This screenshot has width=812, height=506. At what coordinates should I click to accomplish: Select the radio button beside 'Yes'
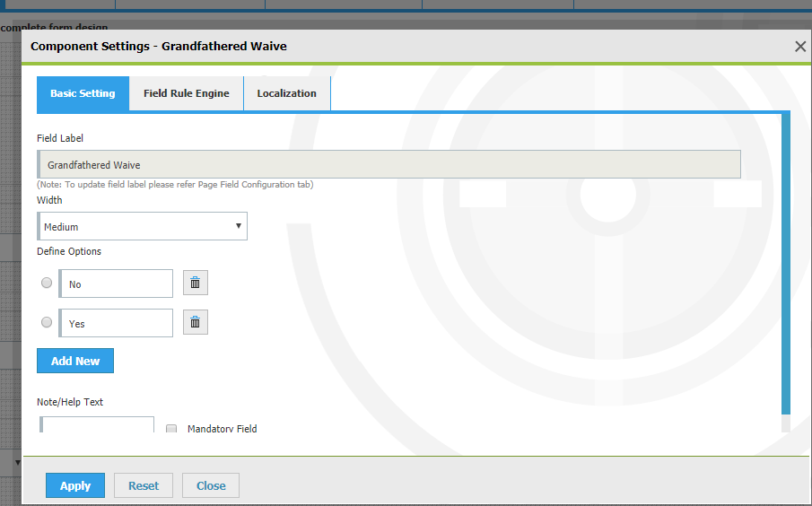(x=47, y=322)
